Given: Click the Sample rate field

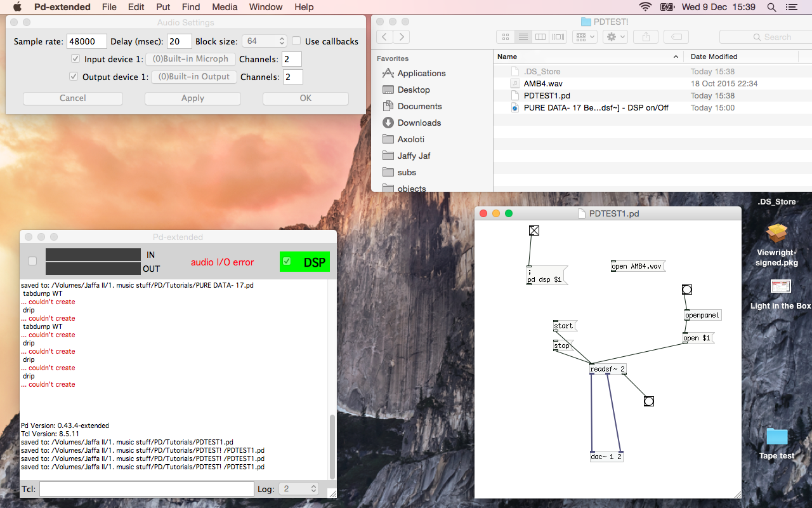Looking at the screenshot, I should click(86, 41).
